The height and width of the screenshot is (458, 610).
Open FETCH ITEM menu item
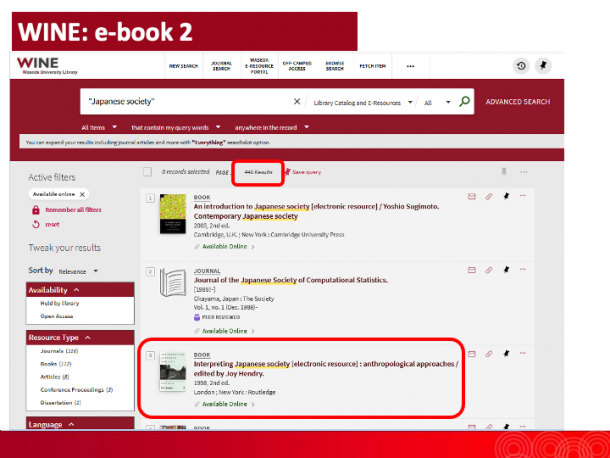pyautogui.click(x=372, y=66)
